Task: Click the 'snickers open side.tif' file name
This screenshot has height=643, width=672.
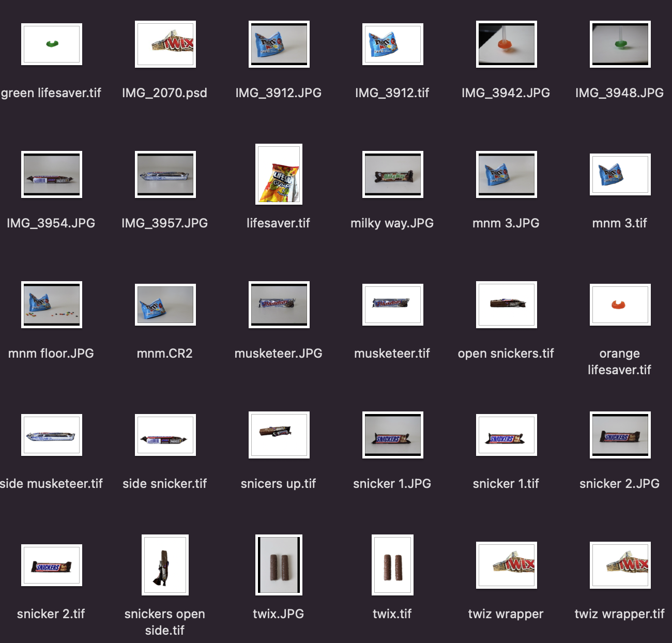Action: click(x=165, y=622)
